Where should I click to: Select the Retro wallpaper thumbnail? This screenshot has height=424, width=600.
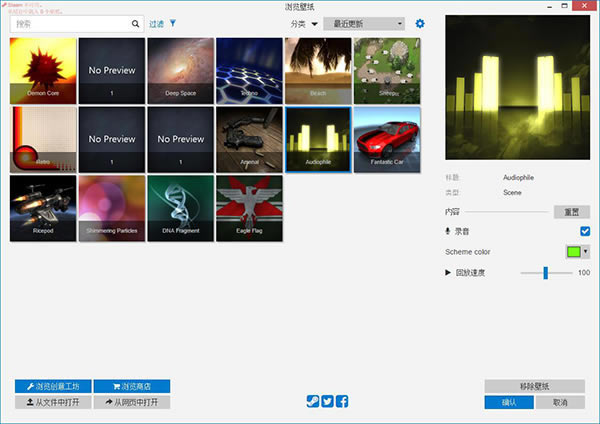43,140
